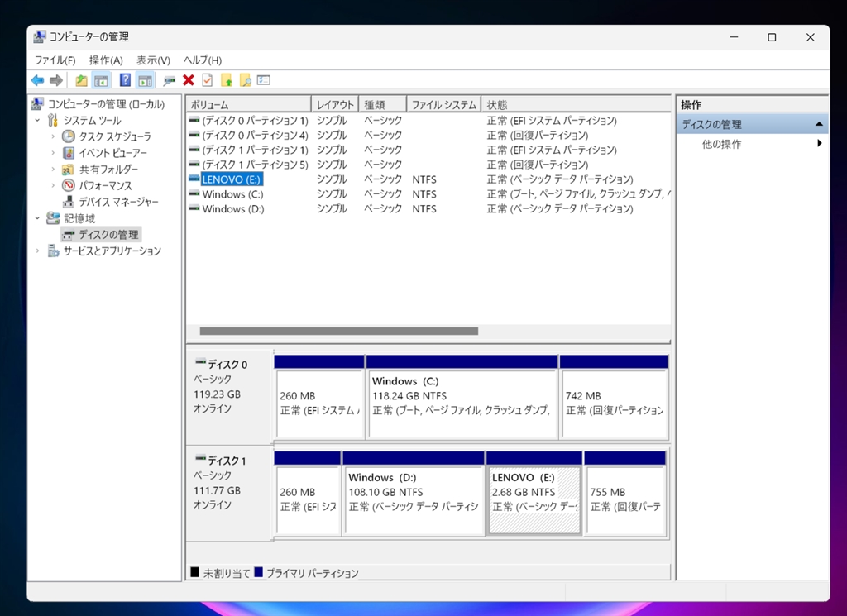Expand サービスとアプリケーション tree node
This screenshot has height=616, width=847.
pos(38,251)
